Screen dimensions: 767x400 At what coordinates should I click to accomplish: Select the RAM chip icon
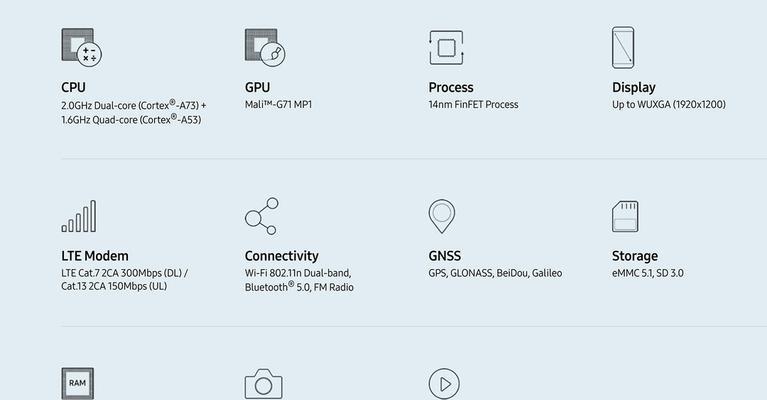tap(78, 384)
